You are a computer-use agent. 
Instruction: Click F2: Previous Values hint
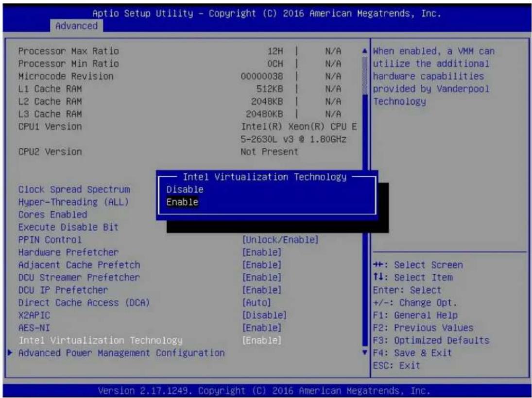[423, 328]
